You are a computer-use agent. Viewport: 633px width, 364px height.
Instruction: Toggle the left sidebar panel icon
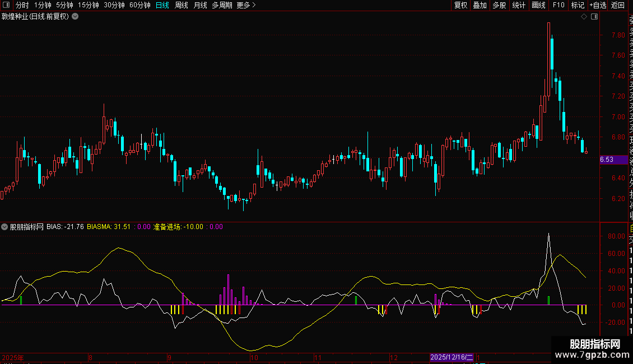click(x=5, y=5)
